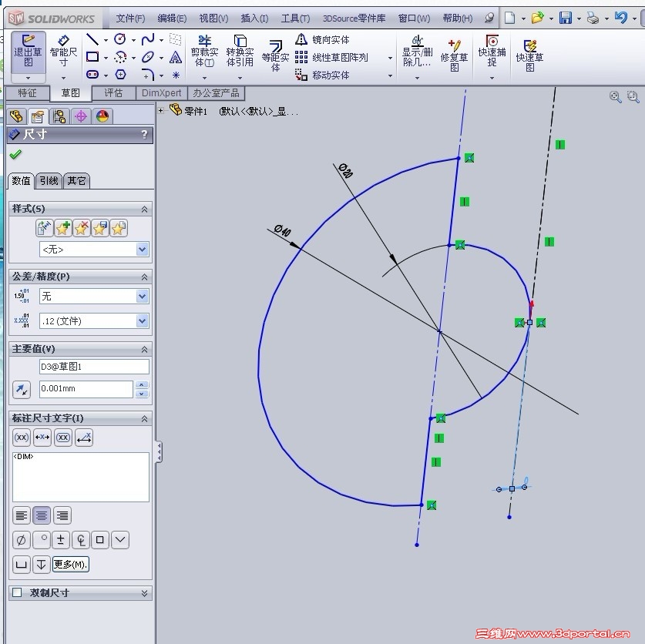The height and width of the screenshot is (644, 645).
Task: Click Offset Entities (等距实体) tool
Action: click(275, 55)
